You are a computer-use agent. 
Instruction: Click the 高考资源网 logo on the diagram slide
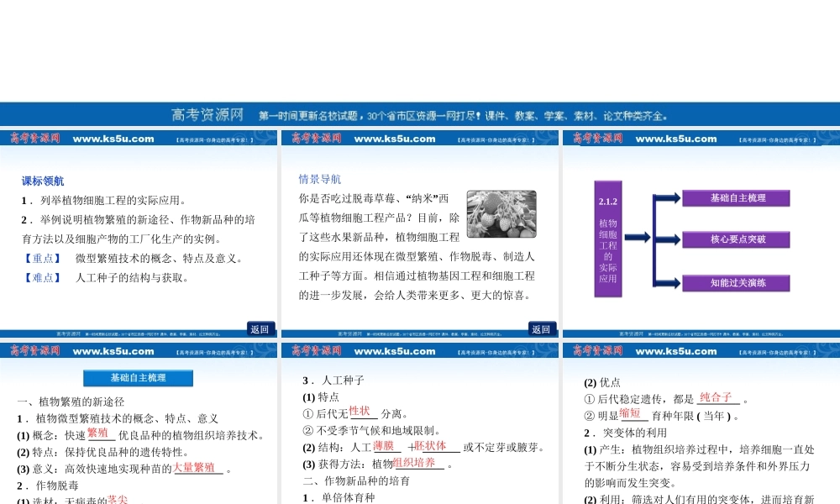[x=598, y=139]
